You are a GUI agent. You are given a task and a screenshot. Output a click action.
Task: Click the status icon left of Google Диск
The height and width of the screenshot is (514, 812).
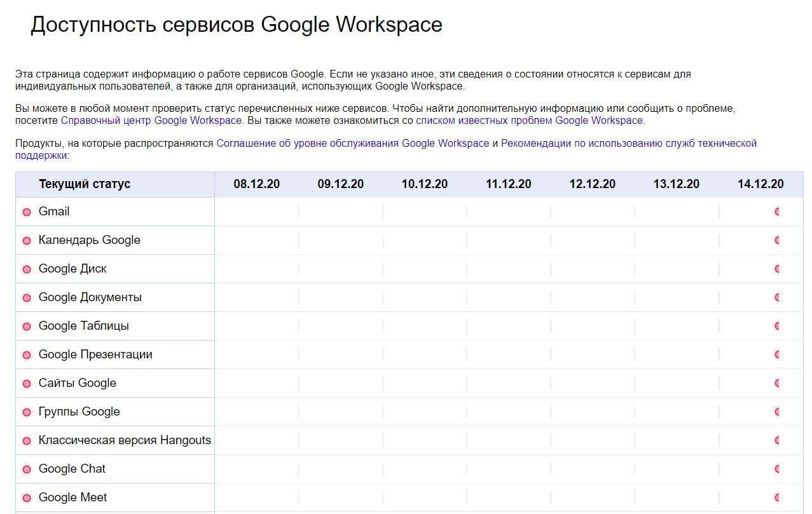coord(27,269)
